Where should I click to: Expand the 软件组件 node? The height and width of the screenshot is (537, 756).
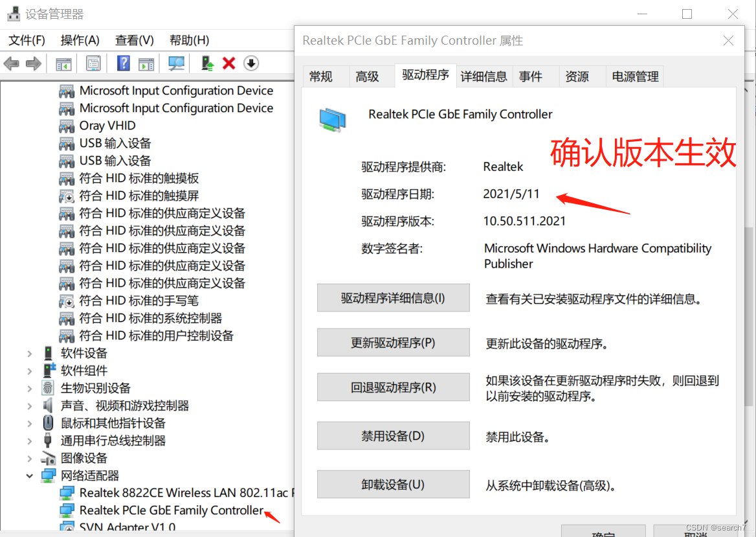[x=30, y=371]
